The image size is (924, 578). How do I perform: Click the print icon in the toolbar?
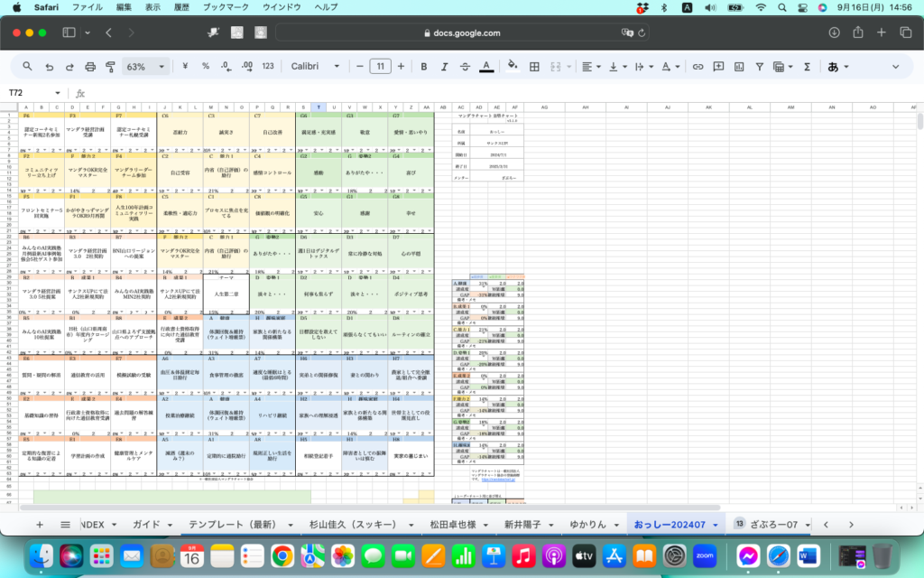[90, 67]
